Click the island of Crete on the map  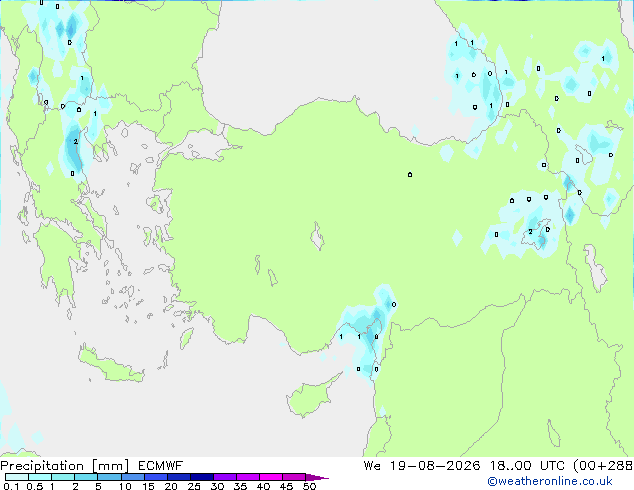click(x=110, y=366)
